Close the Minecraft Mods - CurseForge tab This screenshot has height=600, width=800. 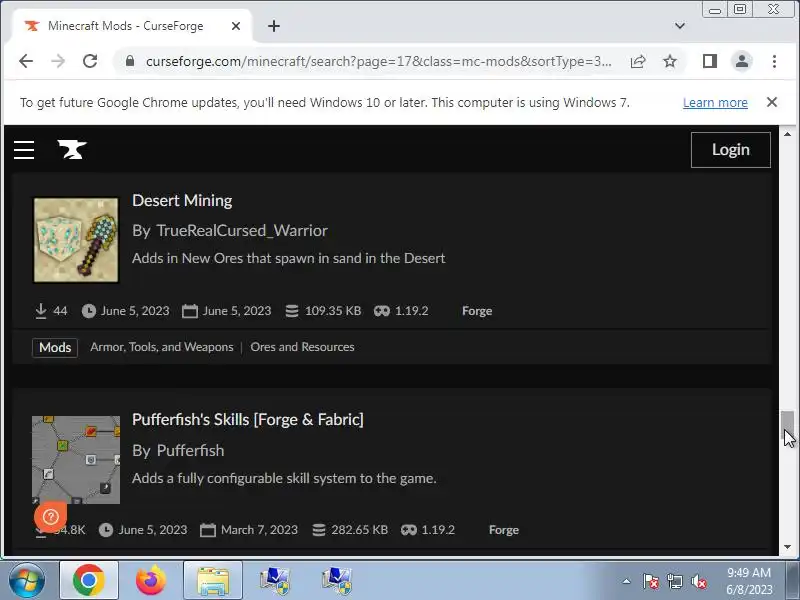(236, 26)
